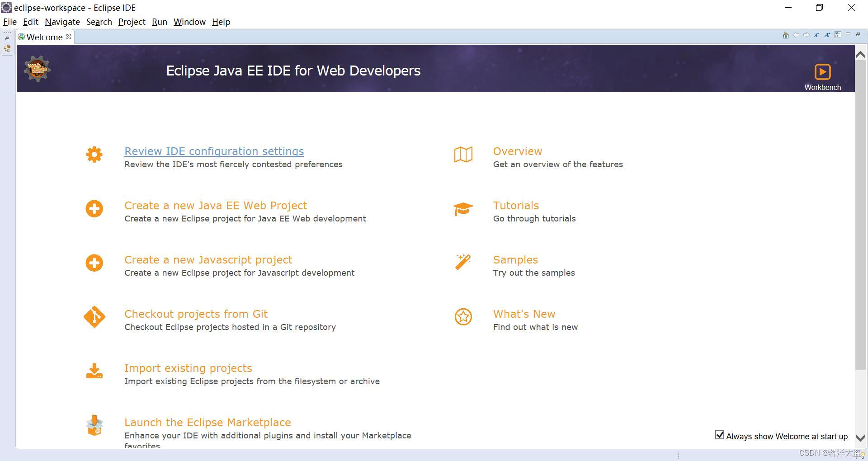Click the Samples magic wand icon
868x461 pixels.
(x=463, y=262)
